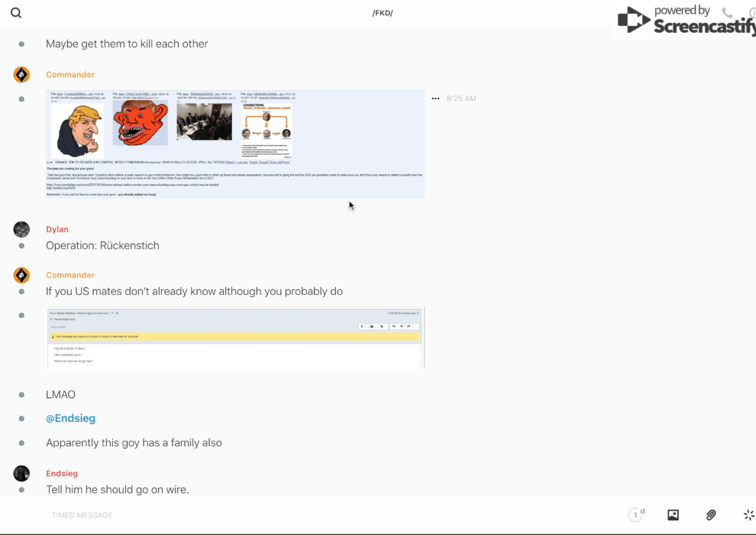Start a voice call with the phone icon
The image size is (756, 535).
[727, 13]
